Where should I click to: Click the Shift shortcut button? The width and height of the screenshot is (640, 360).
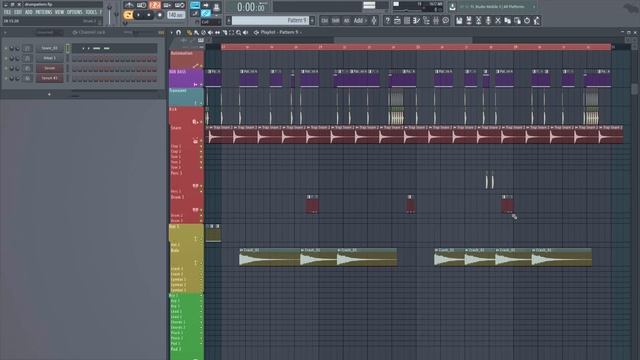tap(335, 20)
